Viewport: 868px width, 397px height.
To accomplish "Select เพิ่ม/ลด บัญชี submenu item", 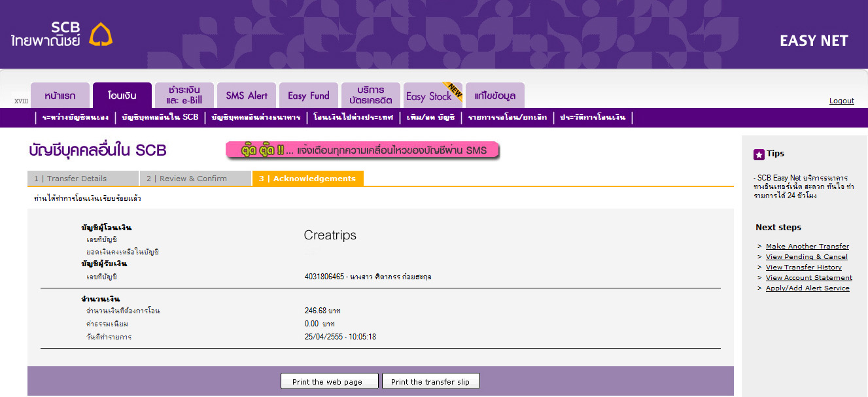I will pyautogui.click(x=430, y=118).
